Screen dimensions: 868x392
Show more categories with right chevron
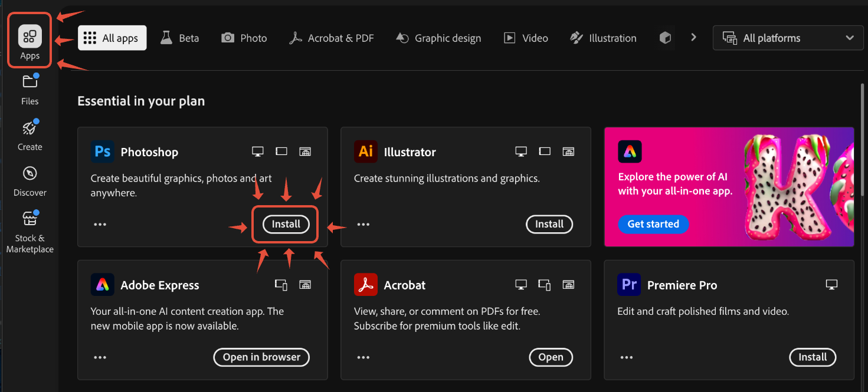[x=694, y=37]
